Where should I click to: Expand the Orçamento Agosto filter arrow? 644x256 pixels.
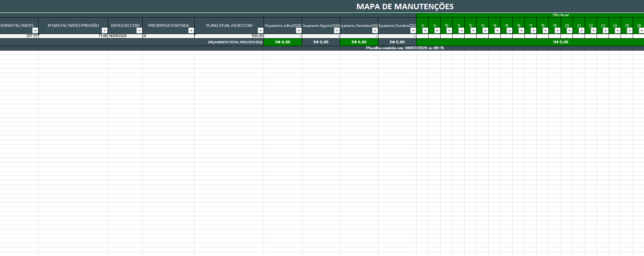click(x=337, y=31)
